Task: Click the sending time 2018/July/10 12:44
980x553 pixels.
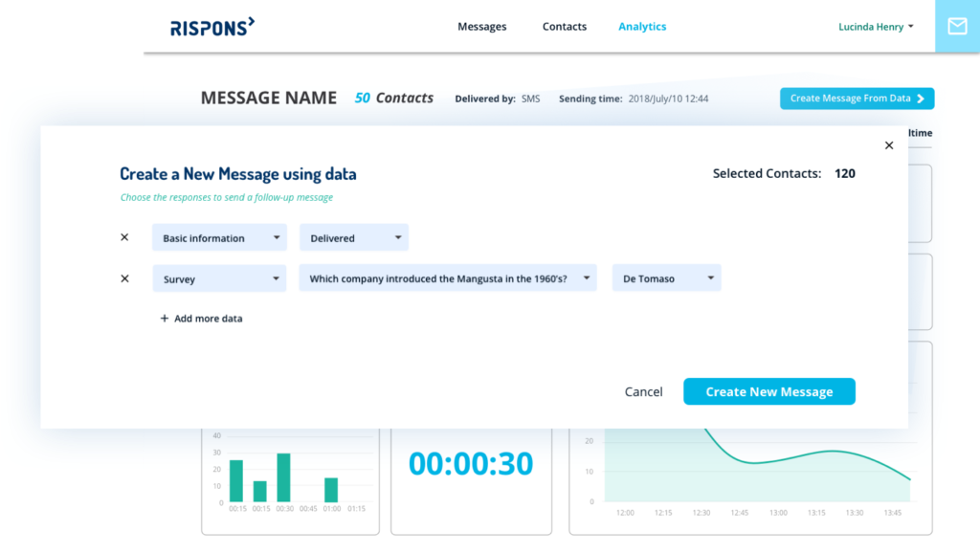Action: (x=668, y=99)
